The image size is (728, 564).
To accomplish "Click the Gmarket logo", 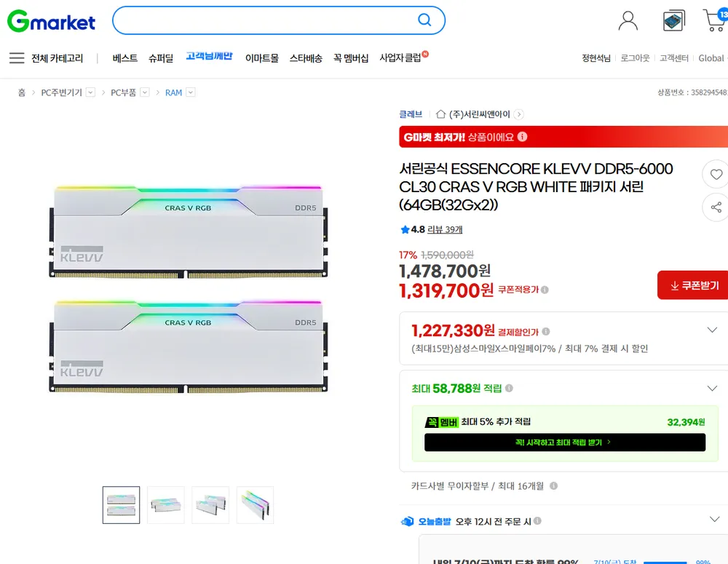I will 51,21.
